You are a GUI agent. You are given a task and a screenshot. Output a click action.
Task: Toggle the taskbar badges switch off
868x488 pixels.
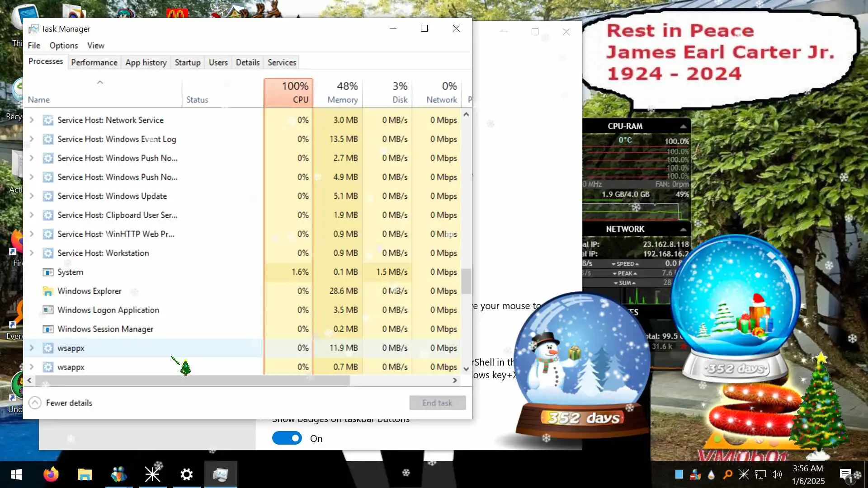(287, 438)
